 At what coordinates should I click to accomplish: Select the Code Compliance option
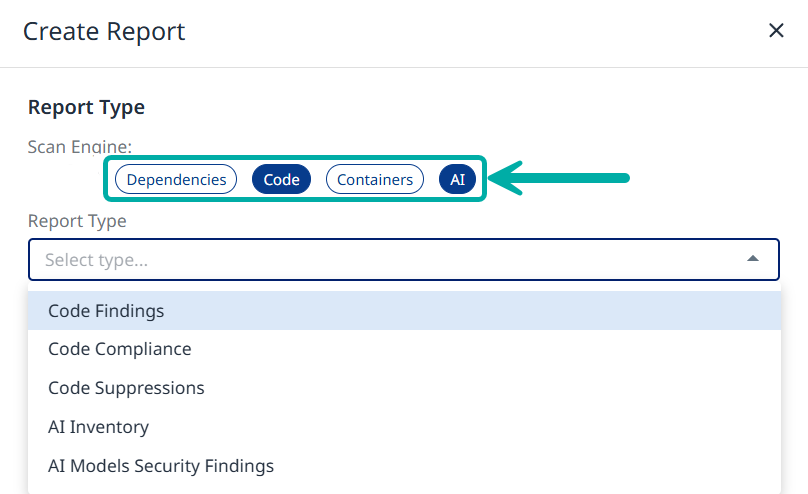120,349
